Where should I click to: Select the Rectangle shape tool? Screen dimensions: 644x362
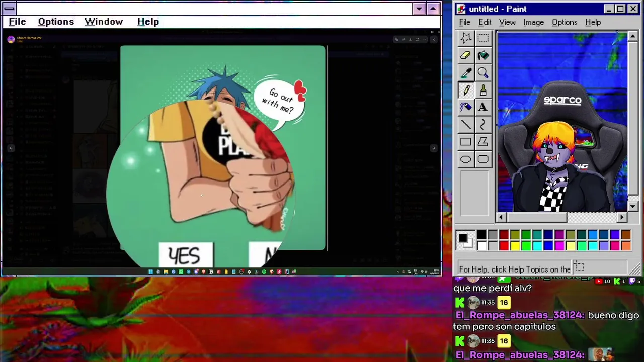click(466, 142)
